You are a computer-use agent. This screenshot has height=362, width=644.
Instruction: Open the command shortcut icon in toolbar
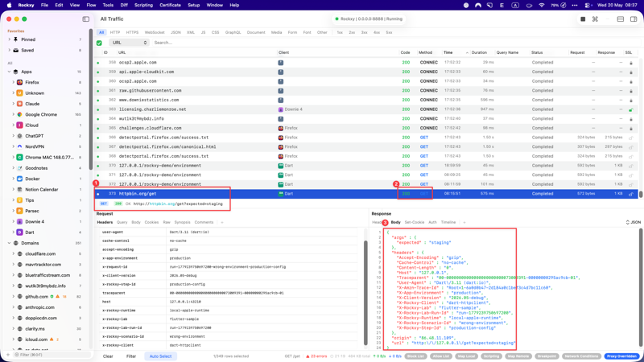click(x=595, y=19)
